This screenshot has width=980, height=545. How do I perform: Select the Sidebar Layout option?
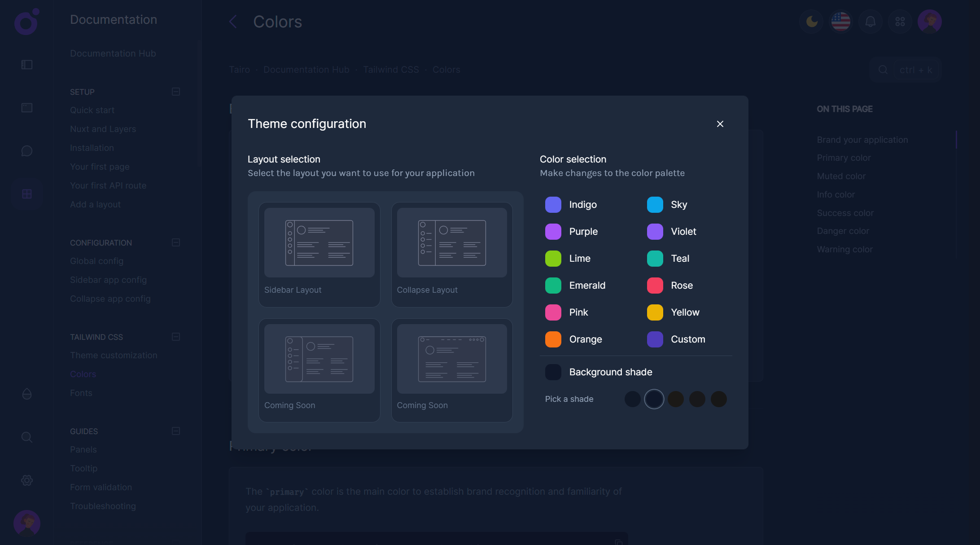click(x=319, y=254)
